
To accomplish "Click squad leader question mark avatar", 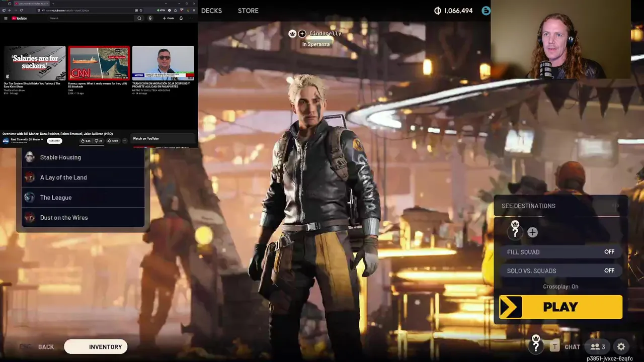I will pos(515,230).
